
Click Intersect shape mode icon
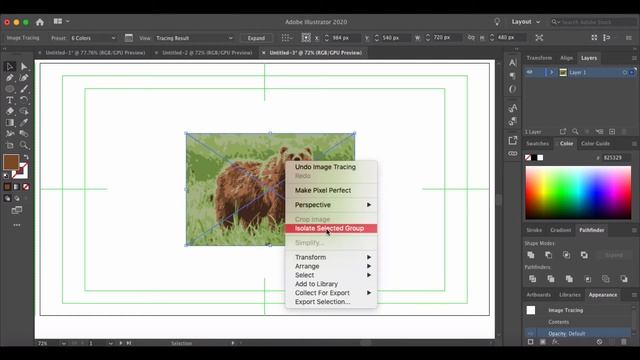[x=567, y=255]
